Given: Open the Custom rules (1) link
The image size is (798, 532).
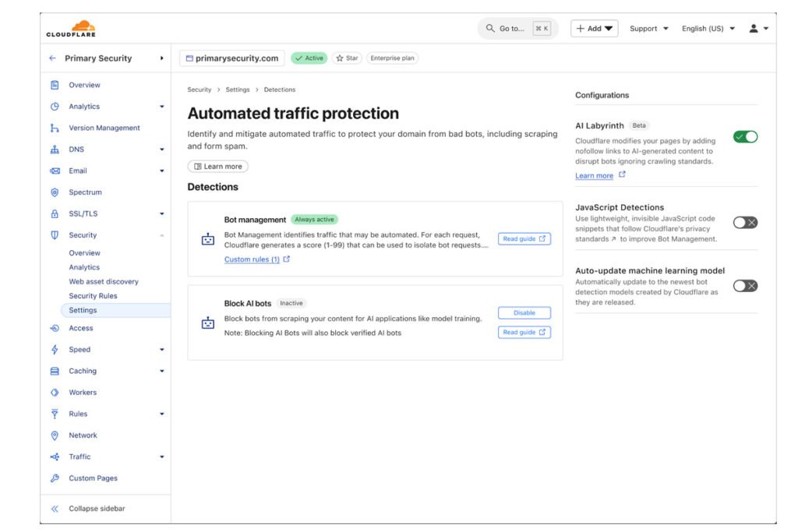Looking at the screenshot, I should 252,259.
